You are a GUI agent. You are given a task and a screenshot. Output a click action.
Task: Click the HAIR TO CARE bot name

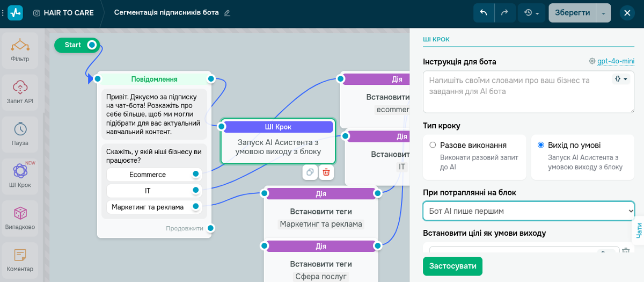click(x=68, y=13)
